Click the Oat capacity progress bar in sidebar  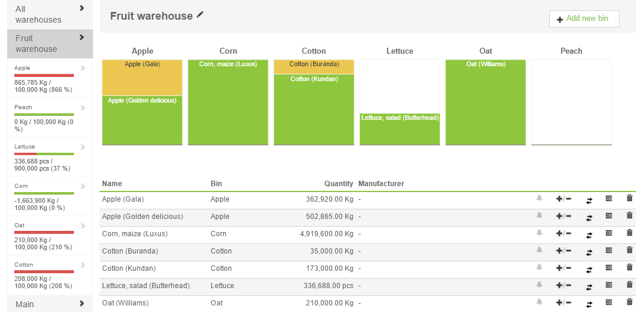(x=44, y=233)
